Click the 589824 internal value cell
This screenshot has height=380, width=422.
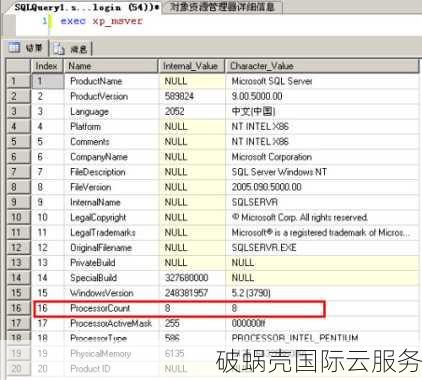pyautogui.click(x=192, y=96)
